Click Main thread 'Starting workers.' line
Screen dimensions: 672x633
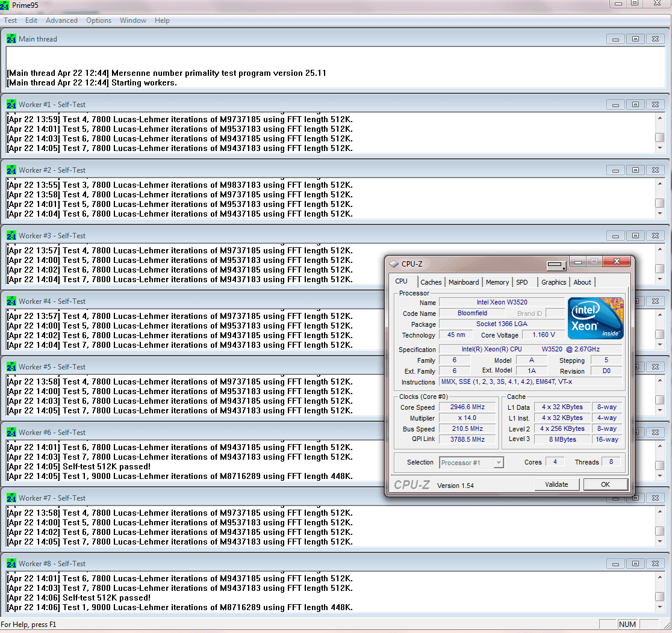pos(92,82)
